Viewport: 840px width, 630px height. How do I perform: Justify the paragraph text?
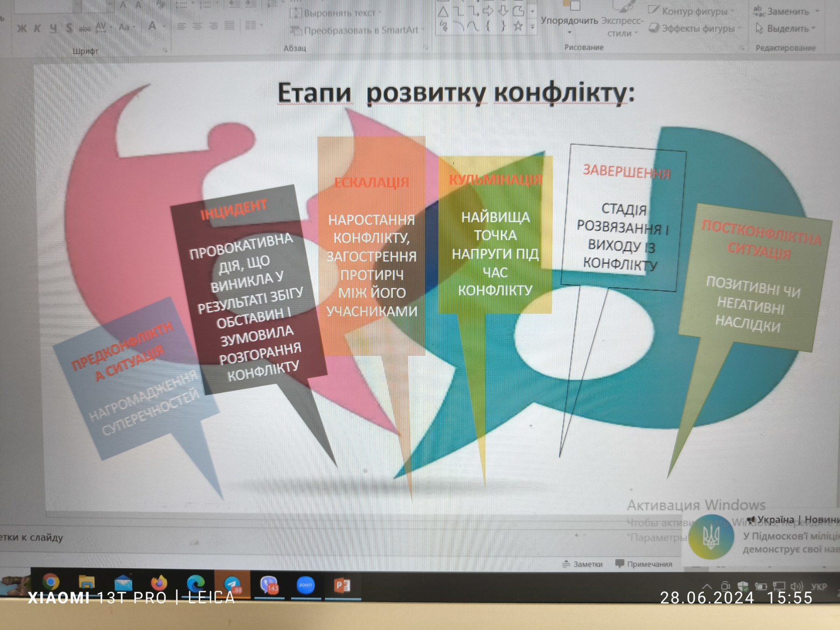pyautogui.click(x=229, y=26)
